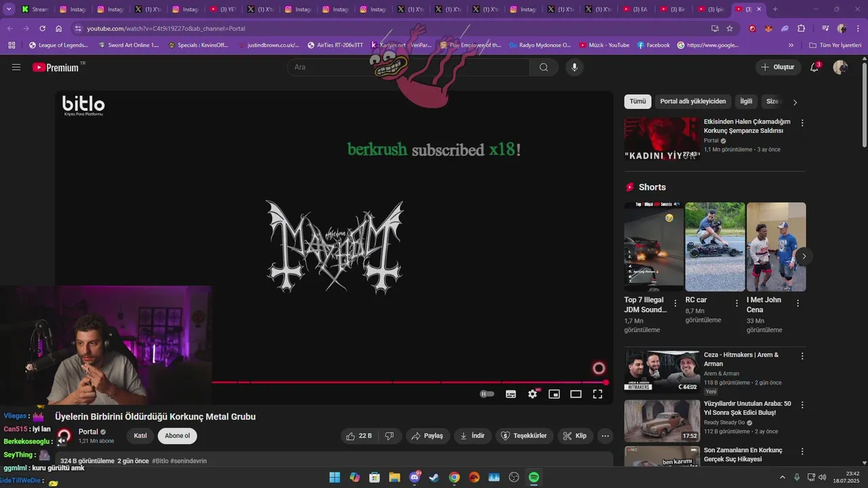Click the İndir download button
Image resolution: width=868 pixels, height=488 pixels.
[473, 436]
